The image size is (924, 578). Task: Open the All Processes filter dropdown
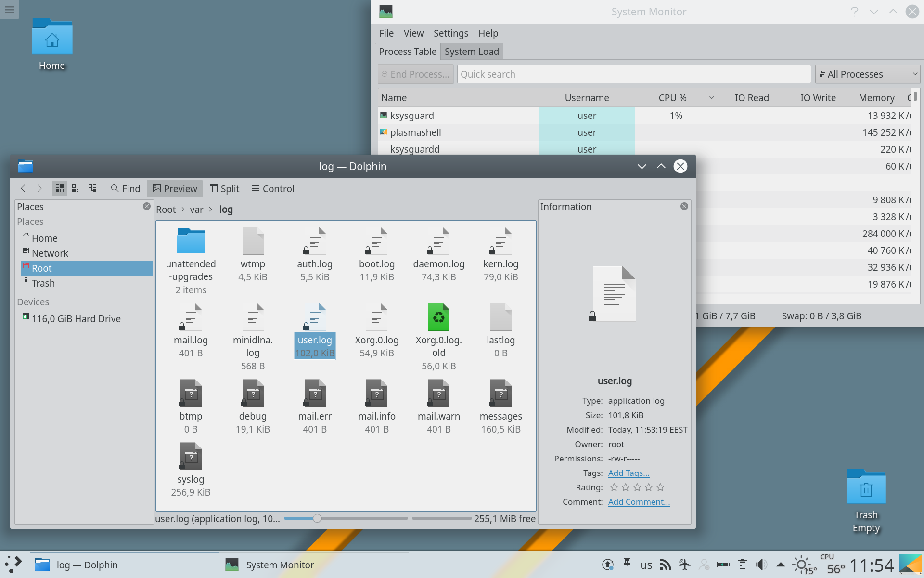(x=868, y=74)
